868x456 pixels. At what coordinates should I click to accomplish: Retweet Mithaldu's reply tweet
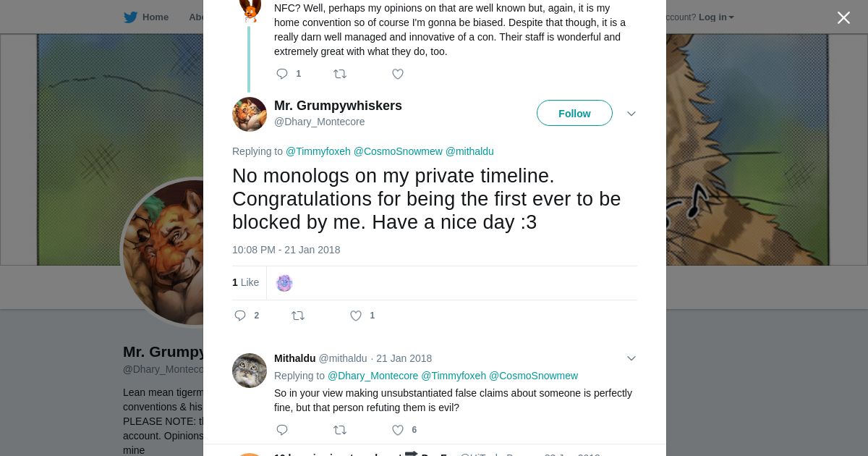pos(339,430)
